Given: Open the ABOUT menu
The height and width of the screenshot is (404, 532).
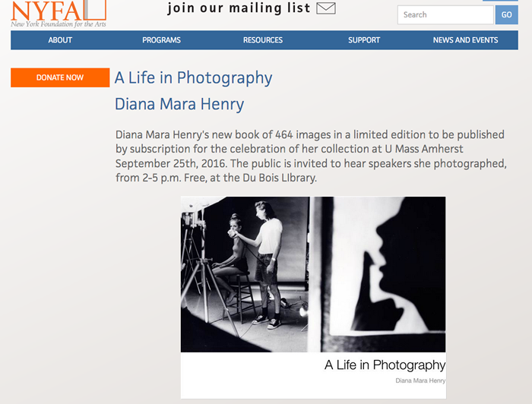Looking at the screenshot, I should pos(60,40).
